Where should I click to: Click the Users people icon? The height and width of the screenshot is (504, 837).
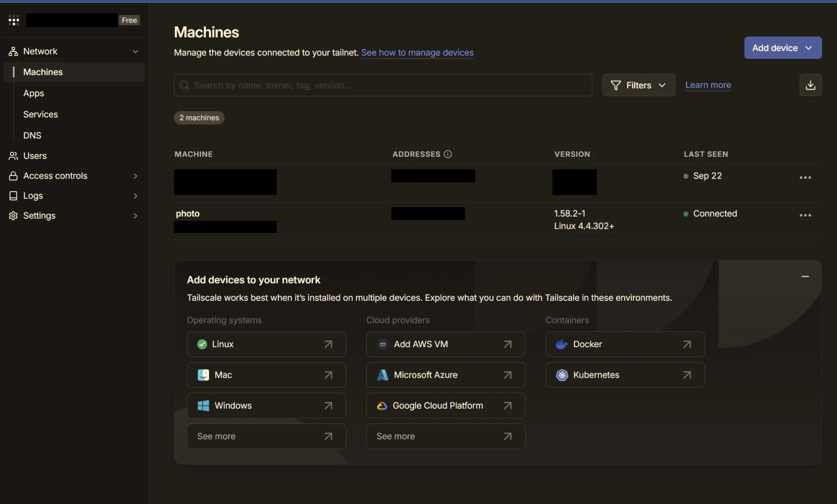click(x=13, y=156)
